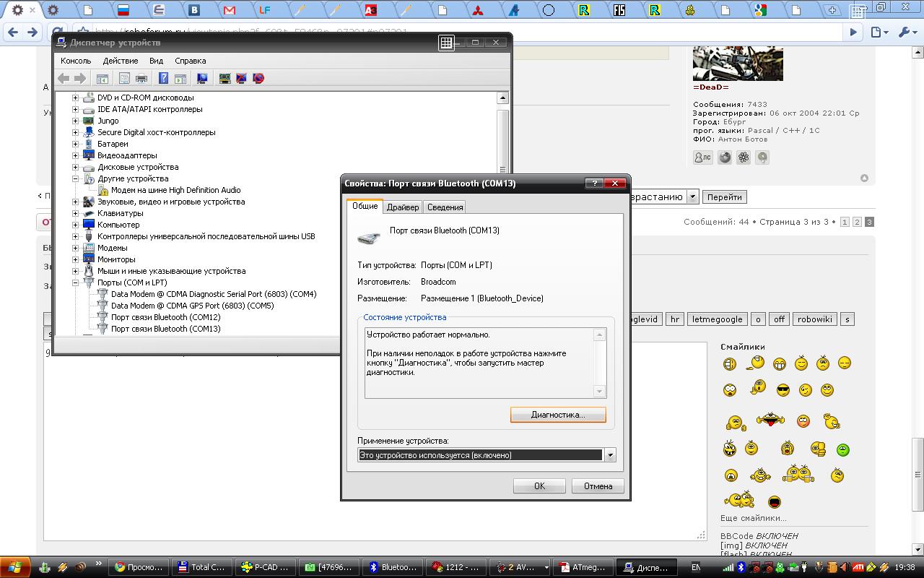Click the robowiki BBCode button
924x578 pixels.
coord(814,319)
